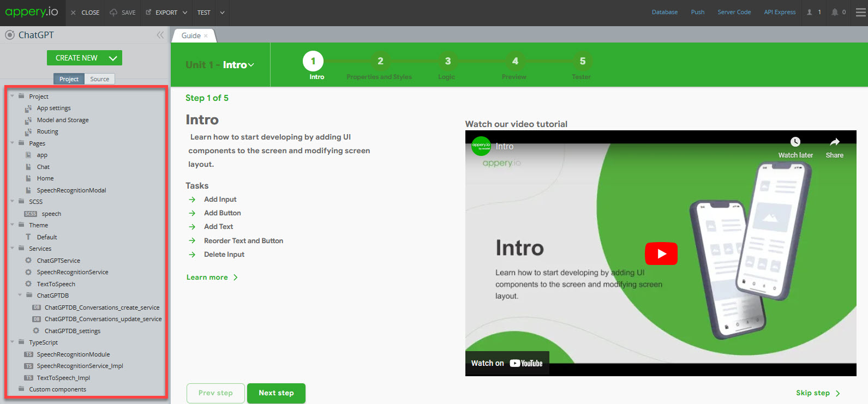The height and width of the screenshot is (404, 868).
Task: Click the Share arrow icon on video
Action: click(835, 142)
